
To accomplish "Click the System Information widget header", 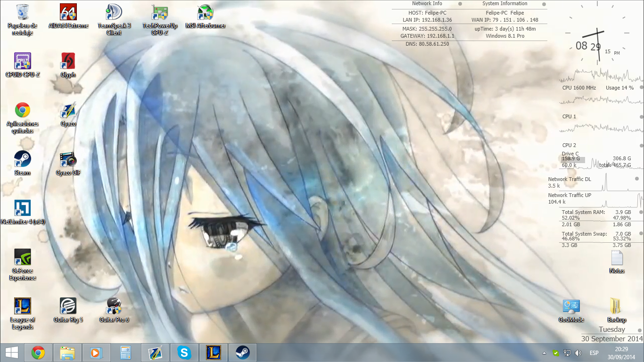I will pyautogui.click(x=504, y=4).
